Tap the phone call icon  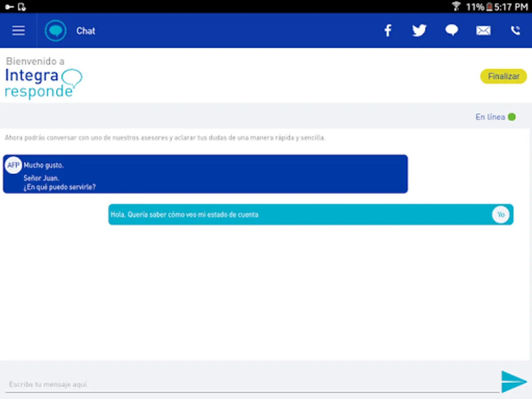515,31
